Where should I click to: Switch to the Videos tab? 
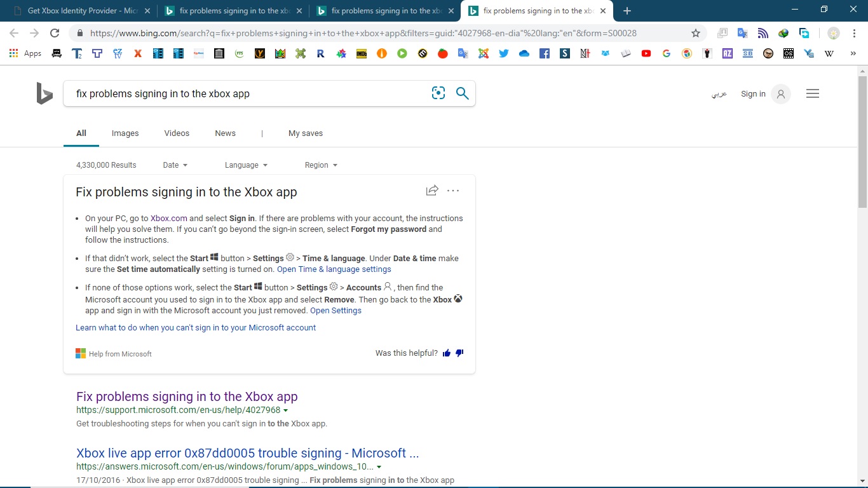tap(177, 133)
